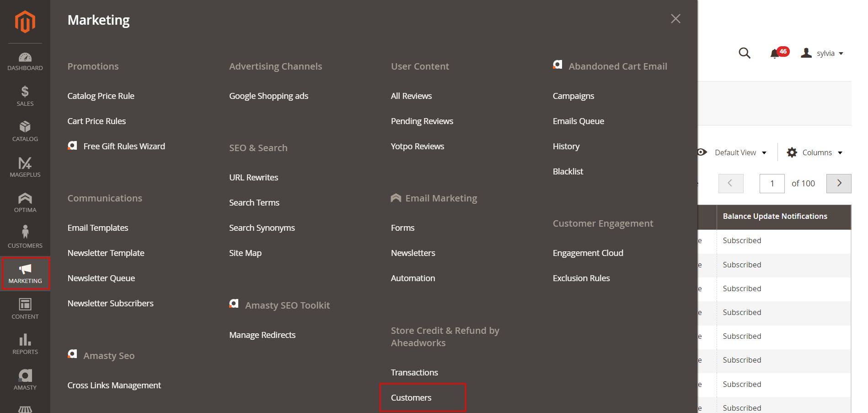Screen dimensions: 868x413
Task: Open Catalog Price Rule
Action: coord(101,96)
